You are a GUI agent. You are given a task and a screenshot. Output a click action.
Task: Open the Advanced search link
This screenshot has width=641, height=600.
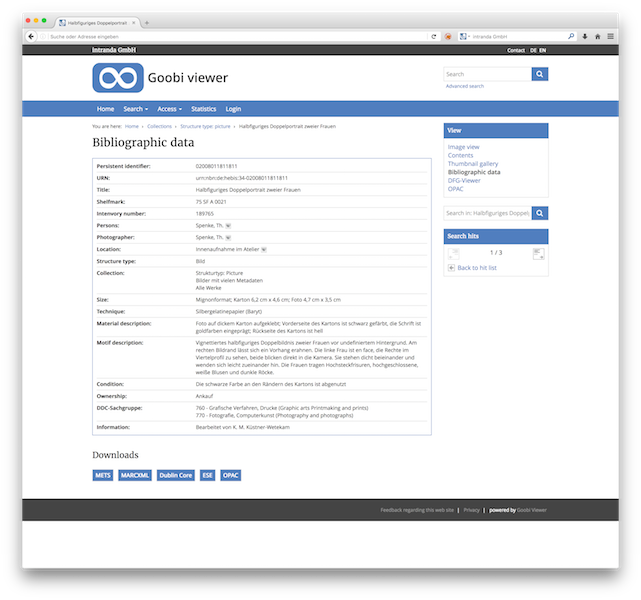(465, 86)
